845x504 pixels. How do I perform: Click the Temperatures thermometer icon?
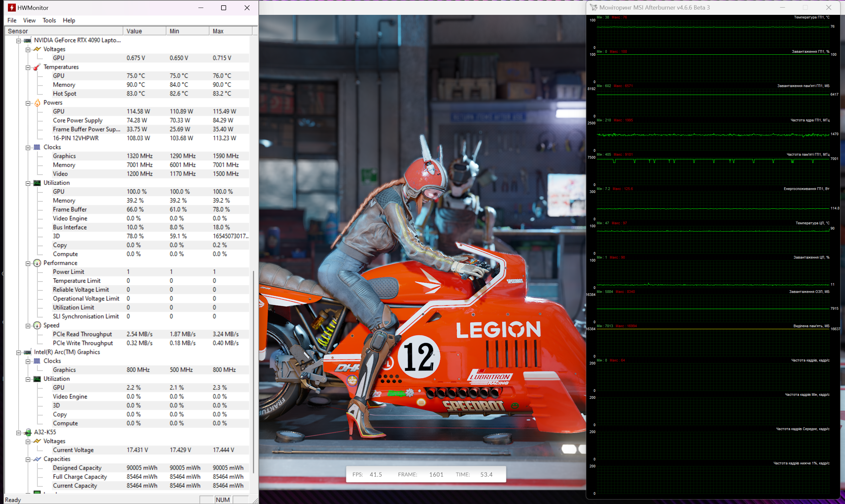(37, 67)
